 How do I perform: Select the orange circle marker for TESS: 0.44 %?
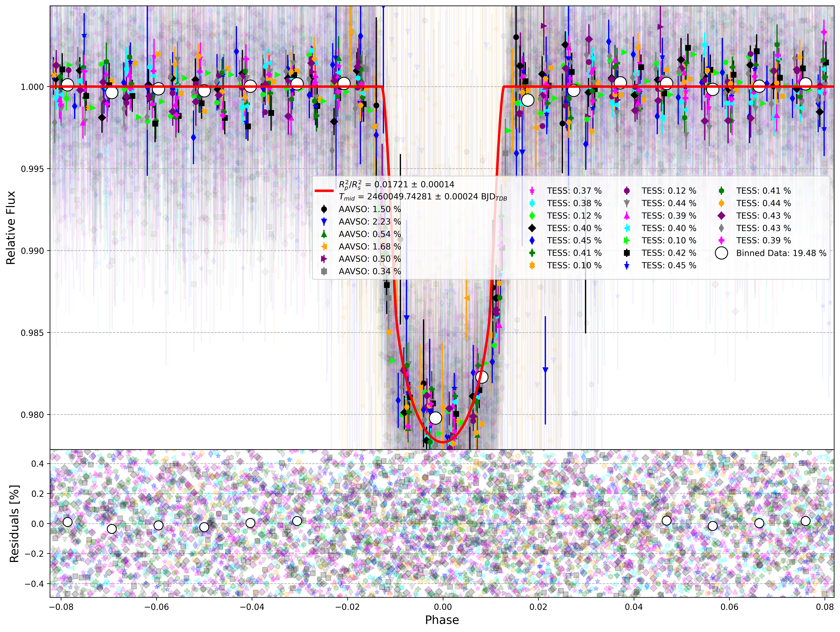[721, 203]
